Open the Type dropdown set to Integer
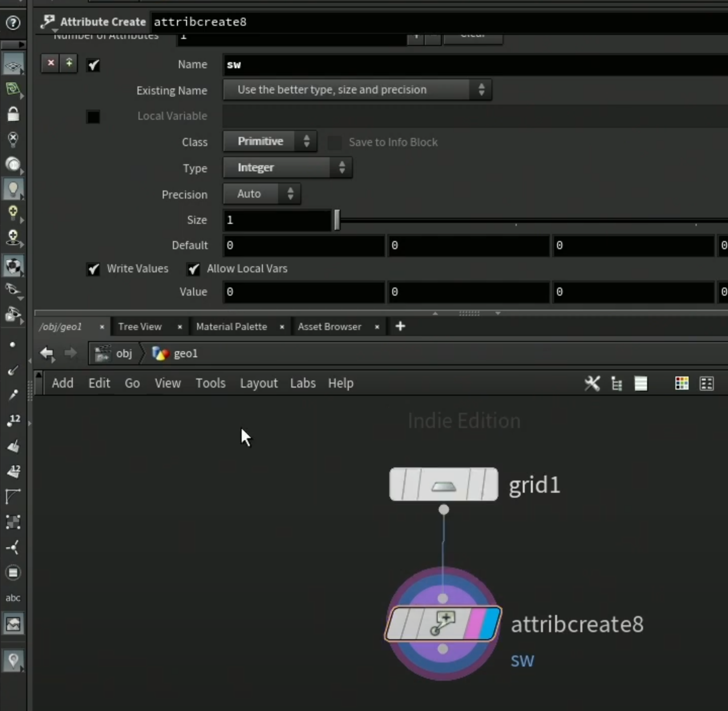This screenshot has height=711, width=728. (x=288, y=168)
